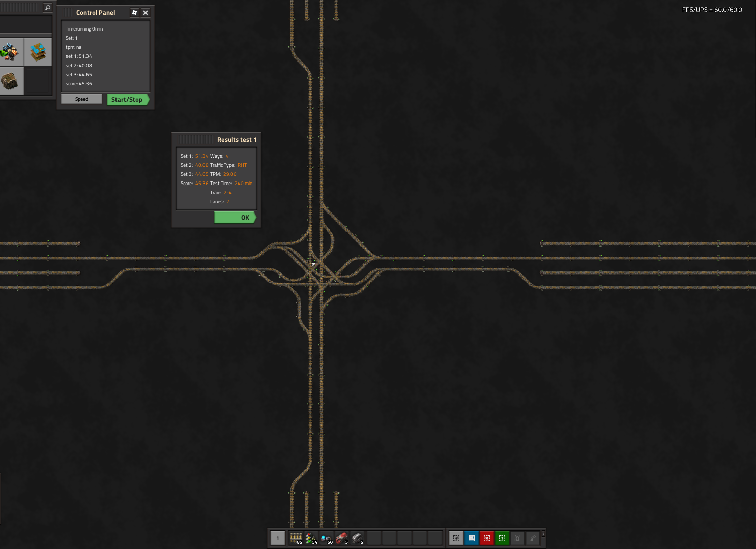Open Control Panel gear settings

pos(134,13)
